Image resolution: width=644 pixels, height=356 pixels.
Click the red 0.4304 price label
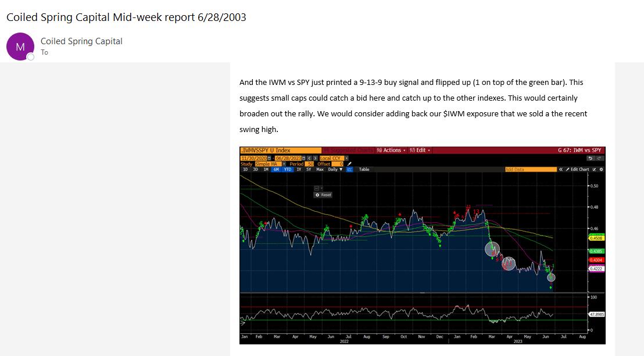(x=596, y=260)
